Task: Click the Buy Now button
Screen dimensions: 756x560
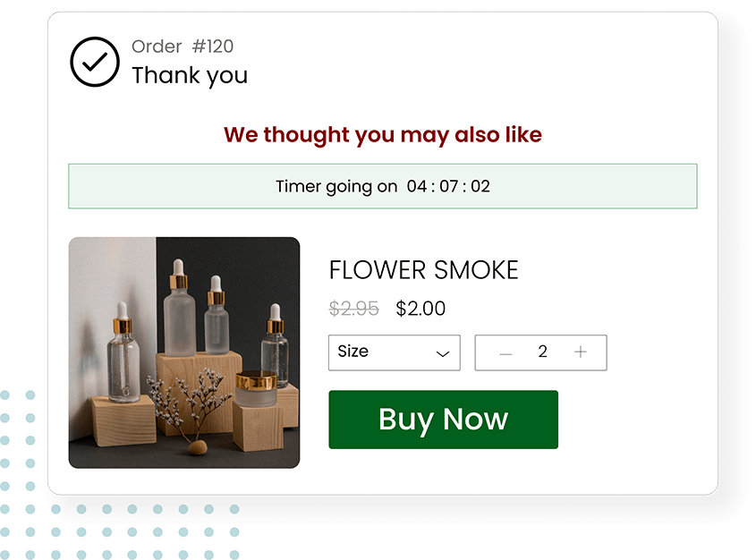Action: (x=443, y=420)
